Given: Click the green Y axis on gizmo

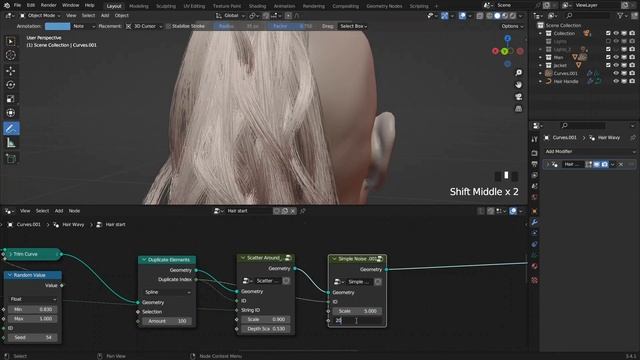Looking at the screenshot, I should coord(504,51).
